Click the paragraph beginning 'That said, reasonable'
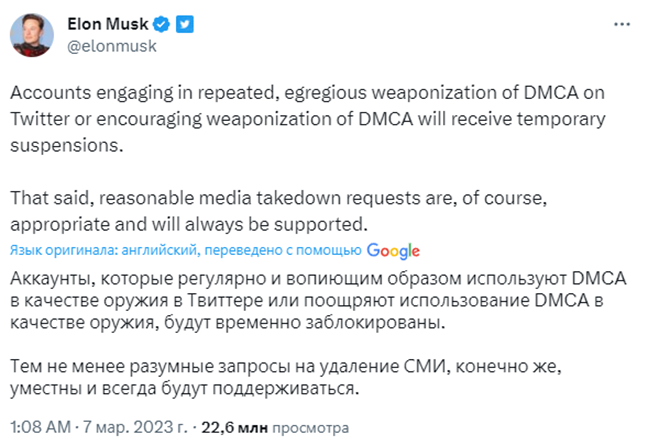This screenshot has width=648, height=447. click(279, 211)
